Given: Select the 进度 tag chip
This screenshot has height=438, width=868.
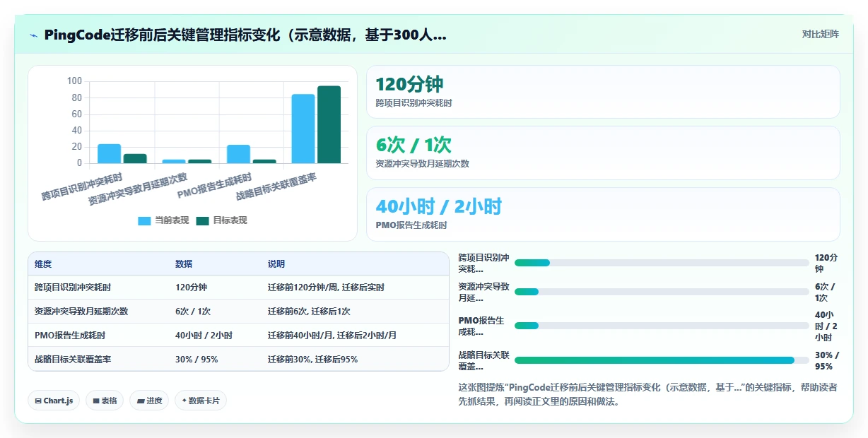Looking at the screenshot, I should (149, 401).
